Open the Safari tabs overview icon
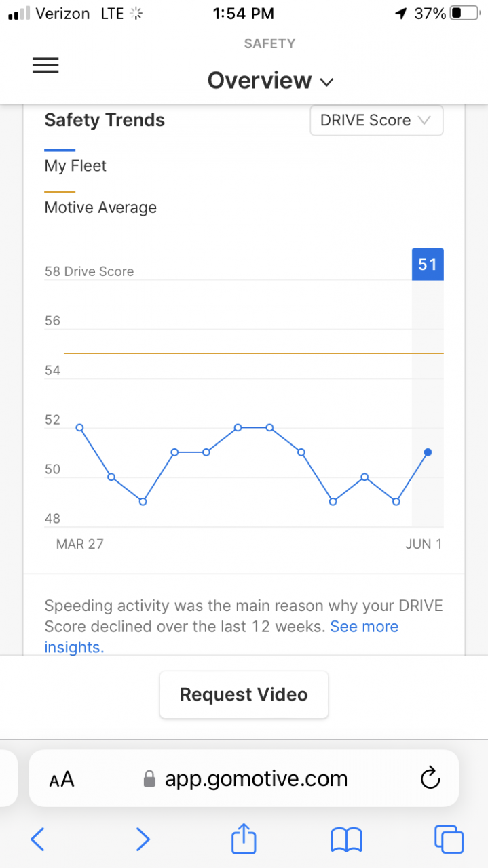Viewport: 488px width, 868px height. 449,840
